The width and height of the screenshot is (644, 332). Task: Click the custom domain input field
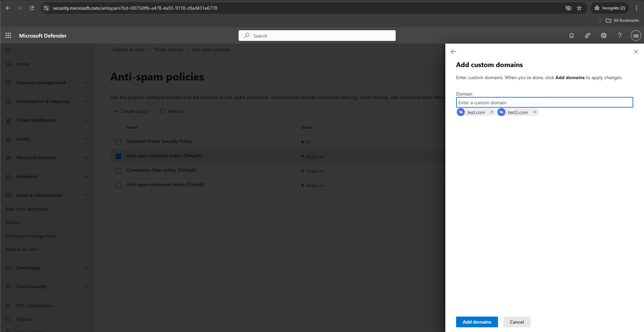(x=544, y=103)
